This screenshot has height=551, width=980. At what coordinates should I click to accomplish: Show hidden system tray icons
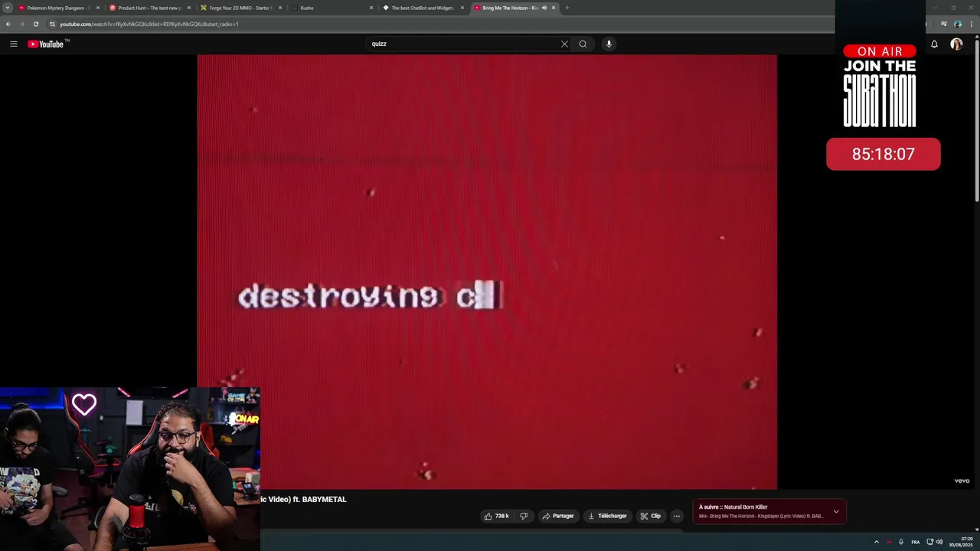pos(877,542)
